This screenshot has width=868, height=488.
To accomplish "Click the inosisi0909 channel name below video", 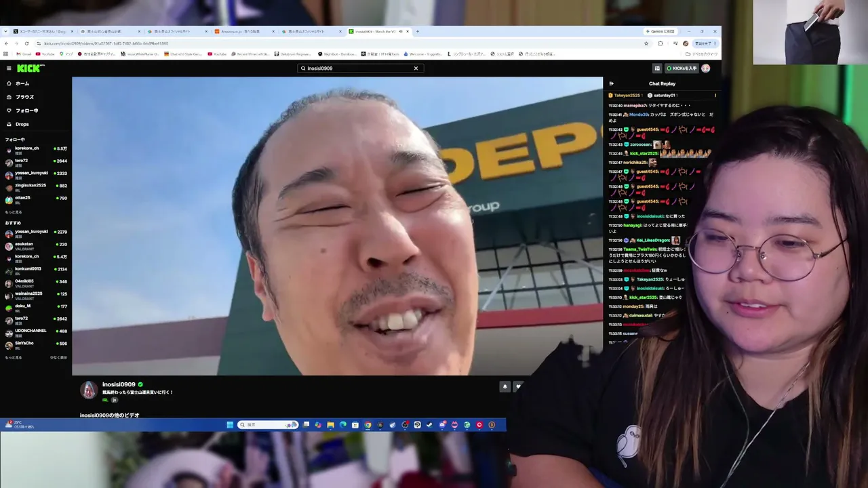I will [x=119, y=384].
